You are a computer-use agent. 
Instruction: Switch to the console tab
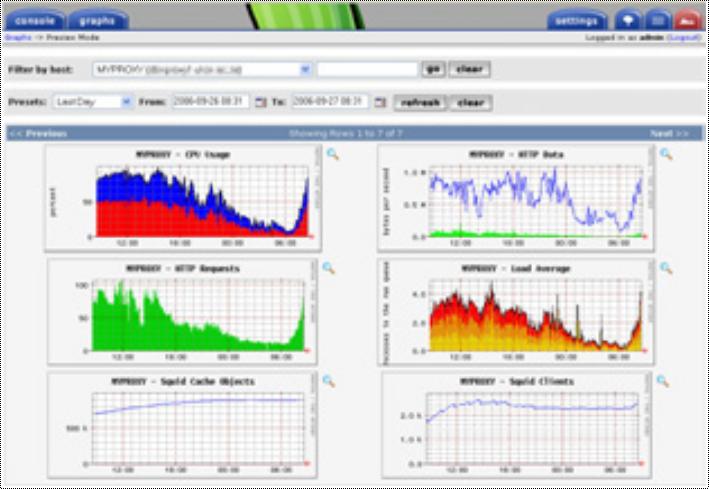click(x=35, y=20)
